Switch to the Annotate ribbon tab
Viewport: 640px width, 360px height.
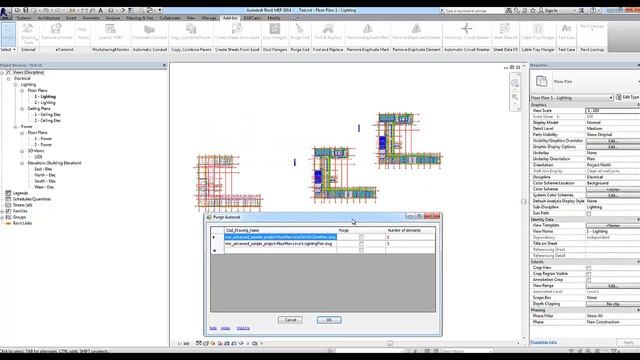pos(91,18)
